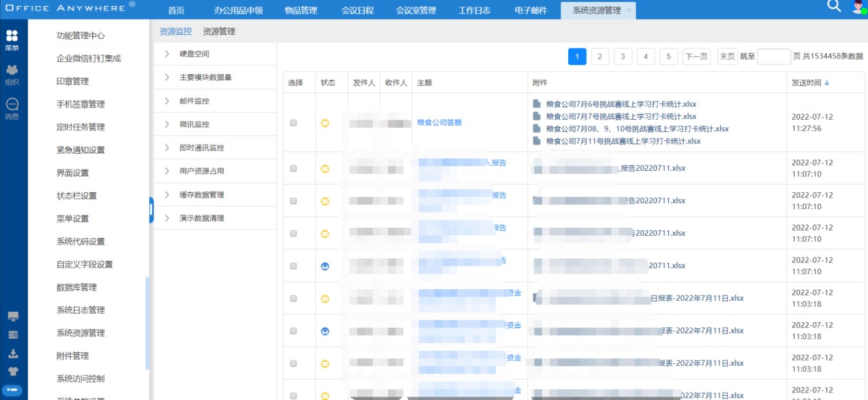Open attachment 粮食公司7月7号挑战赛线上学习打卡统计.xlsx
This screenshot has width=868, height=400.
pyautogui.click(x=621, y=116)
